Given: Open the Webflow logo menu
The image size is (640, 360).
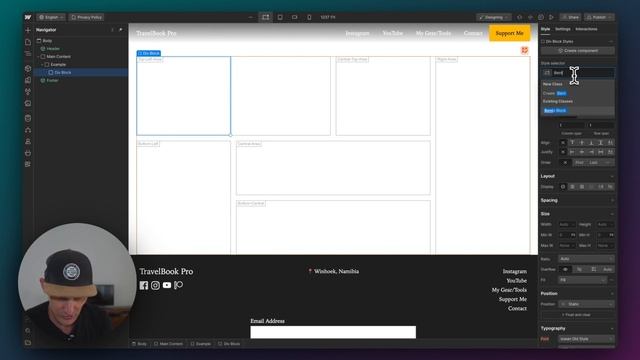Looking at the screenshot, I should [x=28, y=17].
